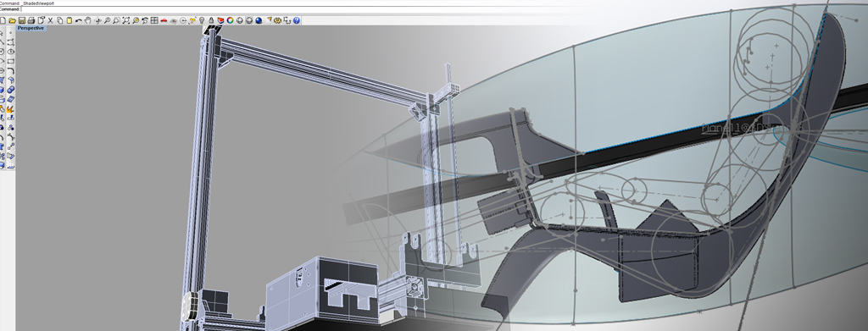Open the Layers panel icon
Image resolution: width=868 pixels, height=331 pixels.
[x=220, y=20]
